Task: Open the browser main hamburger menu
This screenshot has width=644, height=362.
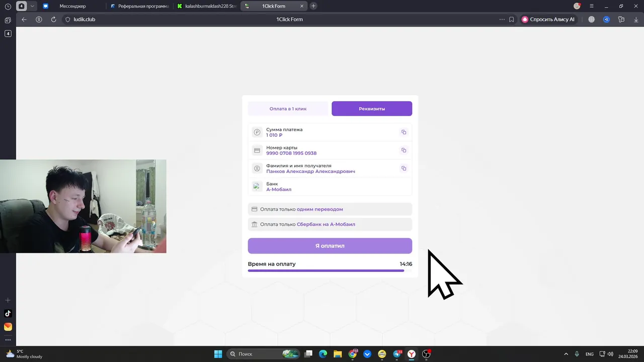Action: [x=592, y=6]
